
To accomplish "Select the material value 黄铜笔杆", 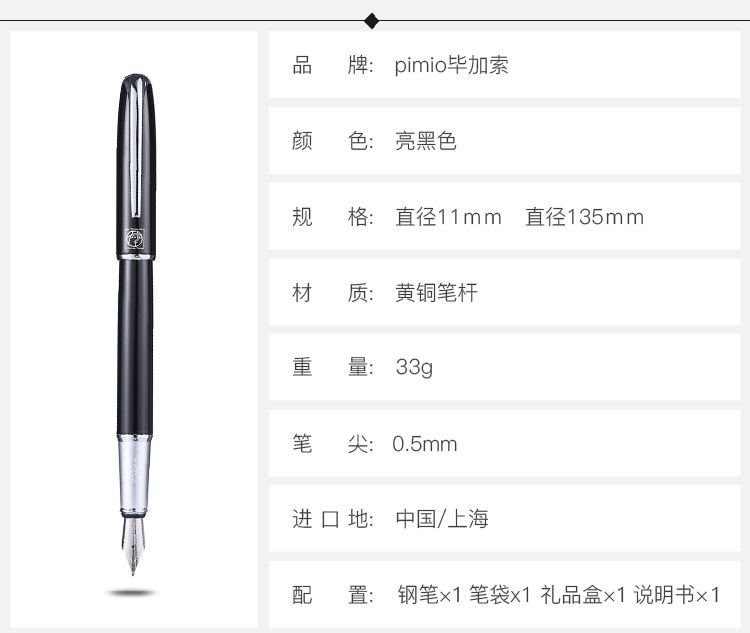I will click(x=436, y=292).
